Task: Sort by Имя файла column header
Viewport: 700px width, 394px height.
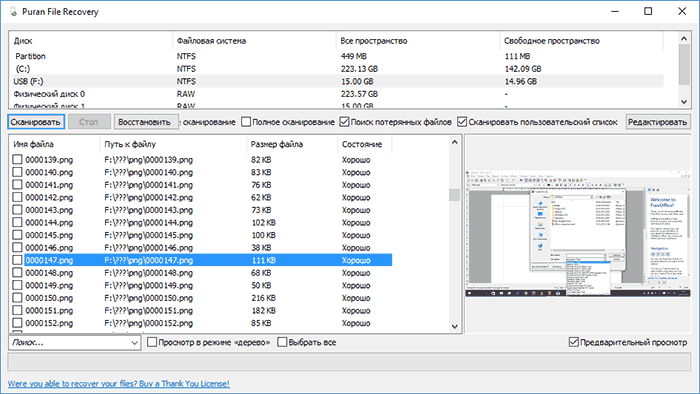Action: pyautogui.click(x=54, y=144)
